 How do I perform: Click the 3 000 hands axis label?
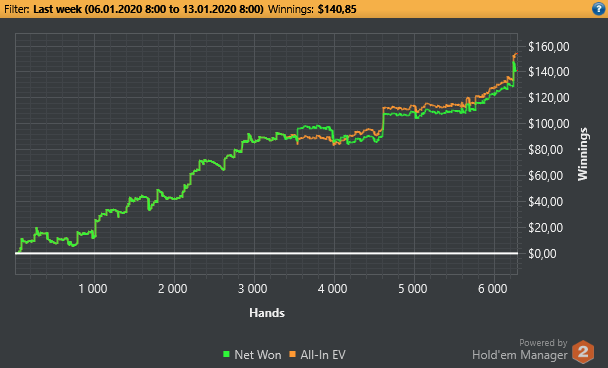pos(253,289)
